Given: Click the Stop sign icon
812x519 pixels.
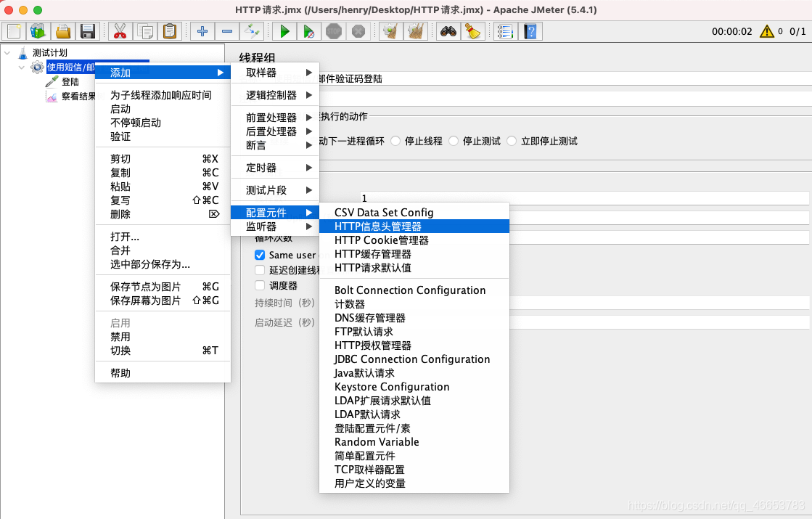Looking at the screenshot, I should click(334, 32).
